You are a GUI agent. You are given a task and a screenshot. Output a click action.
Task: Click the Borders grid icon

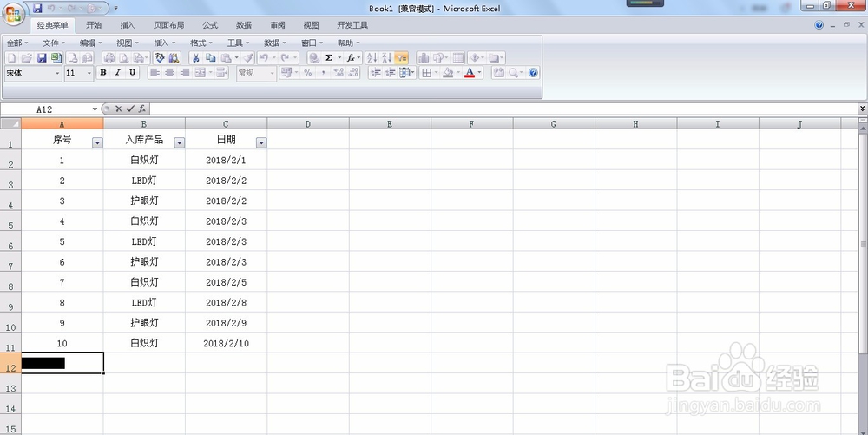point(426,73)
